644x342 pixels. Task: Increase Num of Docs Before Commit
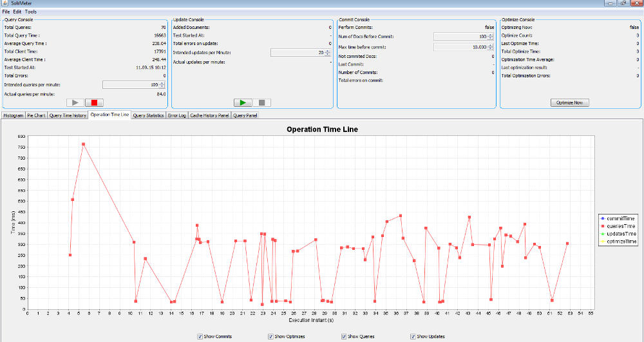point(490,35)
